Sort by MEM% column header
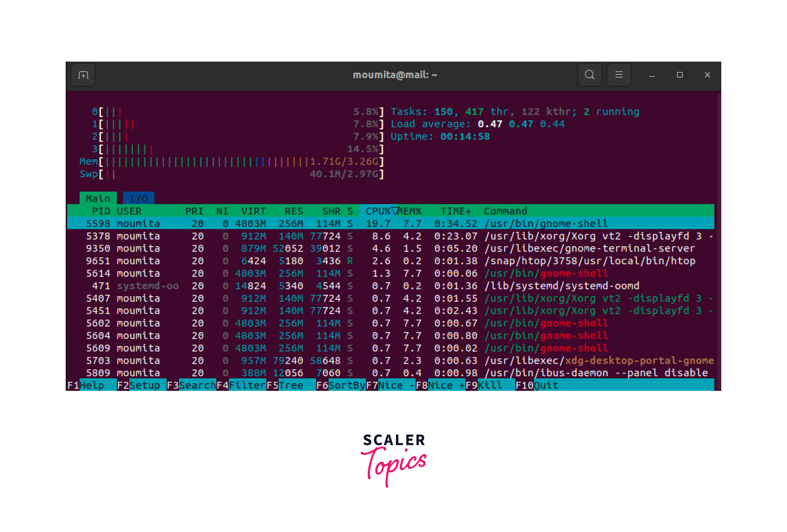Image resolution: width=787 pixels, height=532 pixels. click(x=410, y=211)
